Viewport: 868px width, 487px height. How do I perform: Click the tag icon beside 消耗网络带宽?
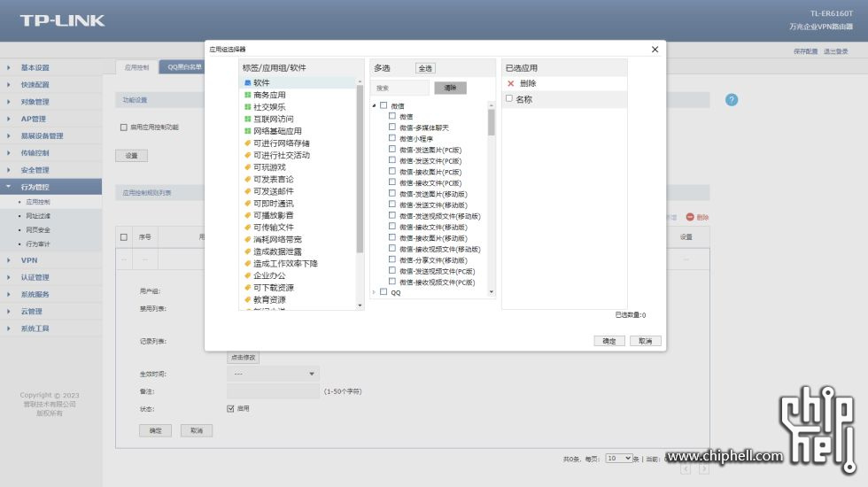point(247,240)
